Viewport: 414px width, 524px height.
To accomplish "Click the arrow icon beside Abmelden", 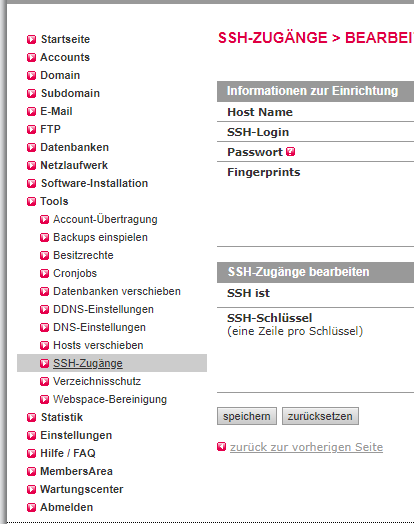I will (x=31, y=508).
